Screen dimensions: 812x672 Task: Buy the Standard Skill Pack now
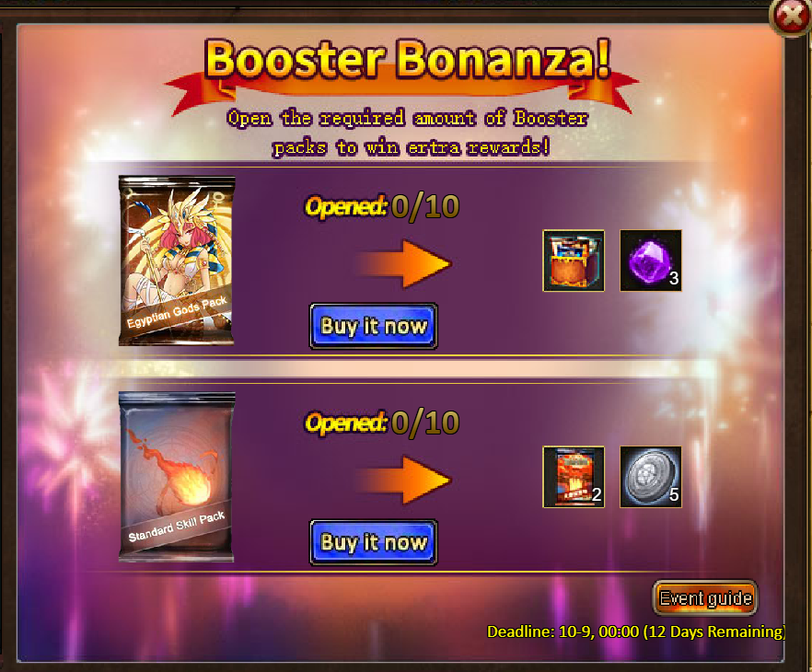374,542
